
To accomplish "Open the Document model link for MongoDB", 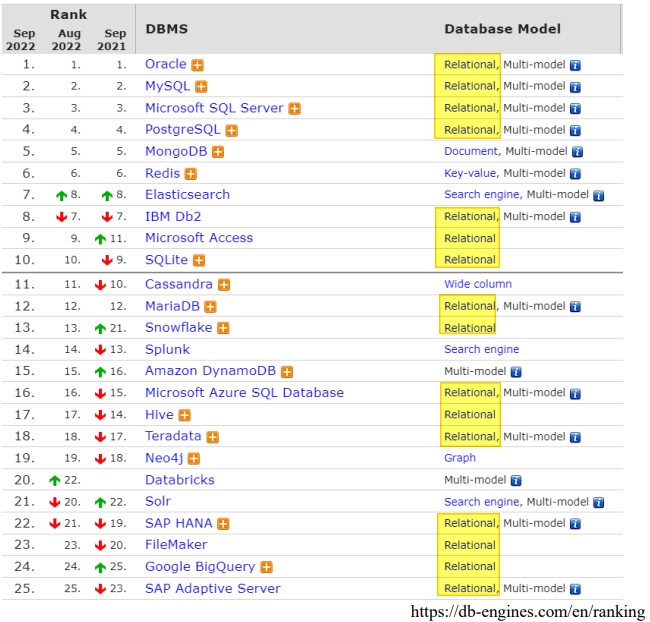I will [470, 152].
